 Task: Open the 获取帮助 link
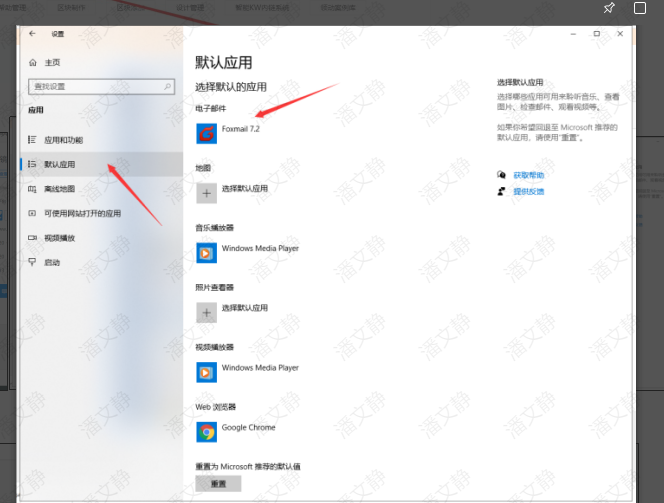528,175
